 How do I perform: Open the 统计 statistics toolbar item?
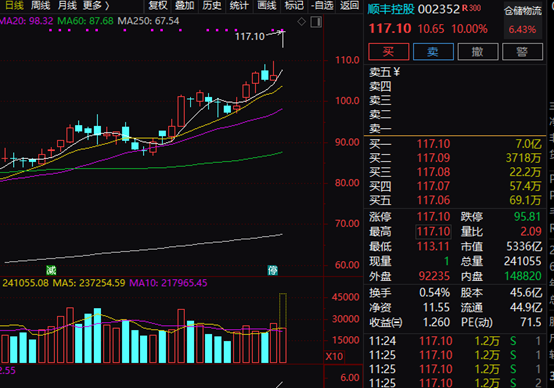[239, 5]
